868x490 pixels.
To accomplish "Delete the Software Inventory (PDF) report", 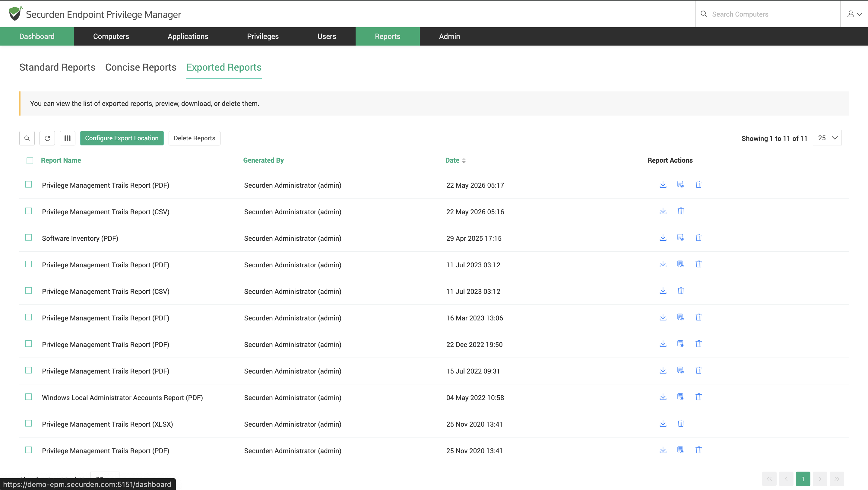I will (699, 238).
